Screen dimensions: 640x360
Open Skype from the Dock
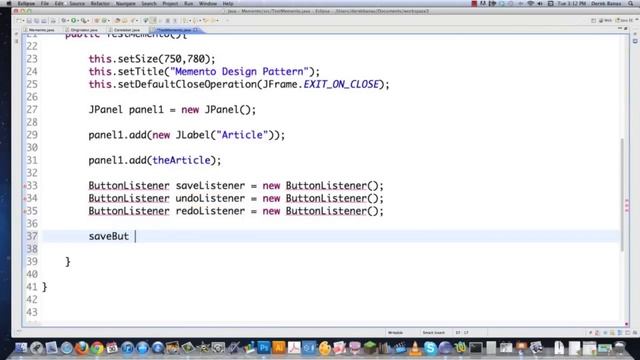click(430, 348)
